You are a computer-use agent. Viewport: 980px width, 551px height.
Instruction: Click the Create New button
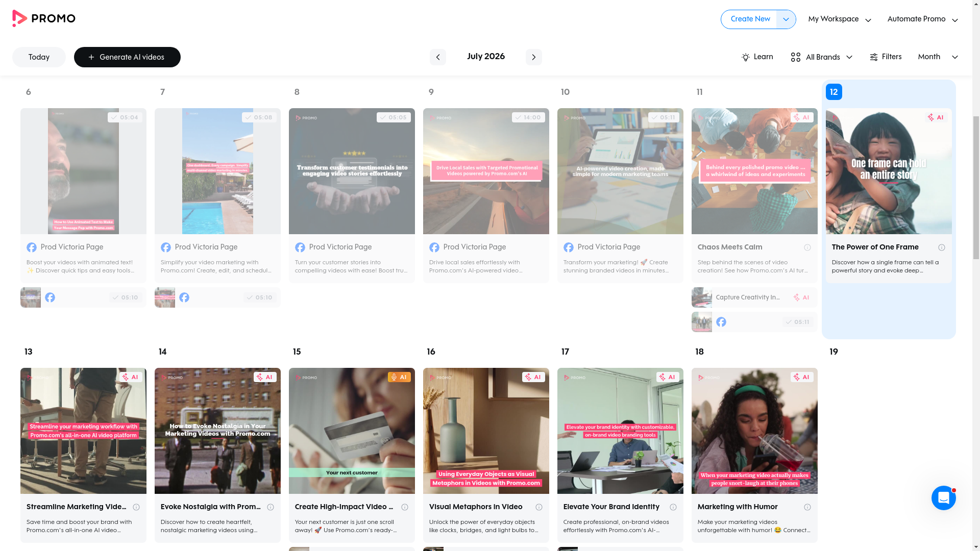(x=749, y=19)
